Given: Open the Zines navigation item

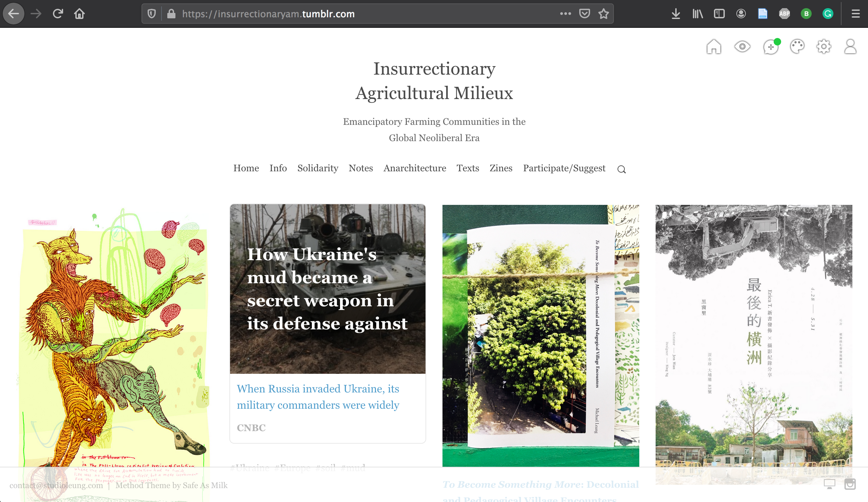Looking at the screenshot, I should pyautogui.click(x=501, y=168).
